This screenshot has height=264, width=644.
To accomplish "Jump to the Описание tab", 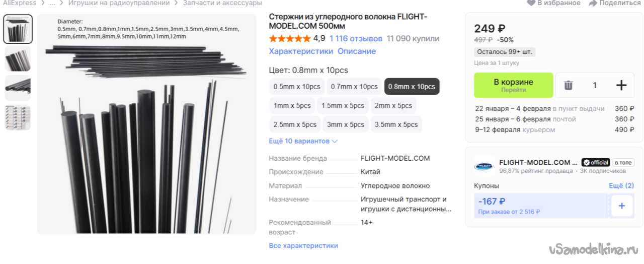I will click(356, 51).
